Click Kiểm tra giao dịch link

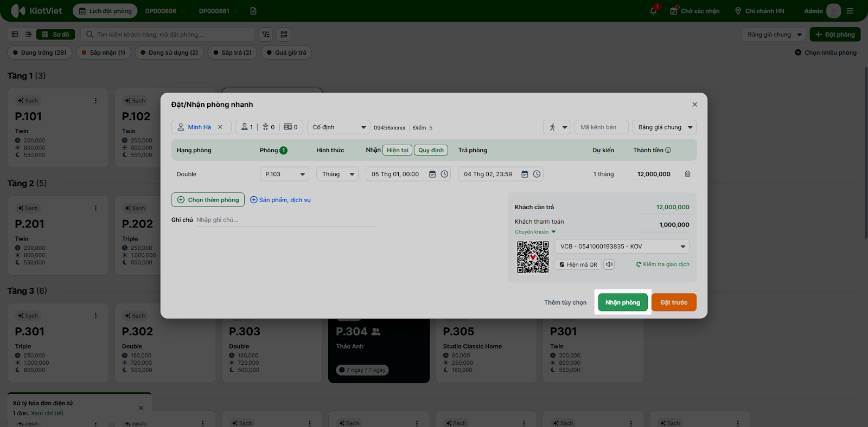pos(663,264)
